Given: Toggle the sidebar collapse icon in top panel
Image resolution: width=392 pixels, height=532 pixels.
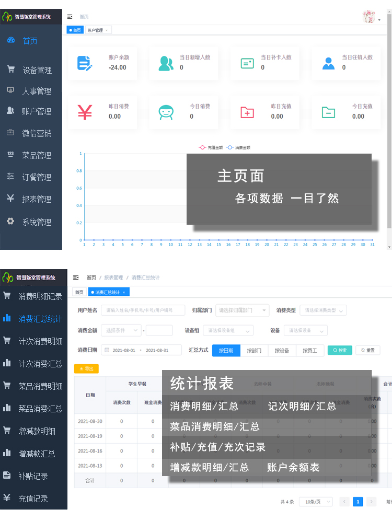Looking at the screenshot, I should [x=70, y=17].
